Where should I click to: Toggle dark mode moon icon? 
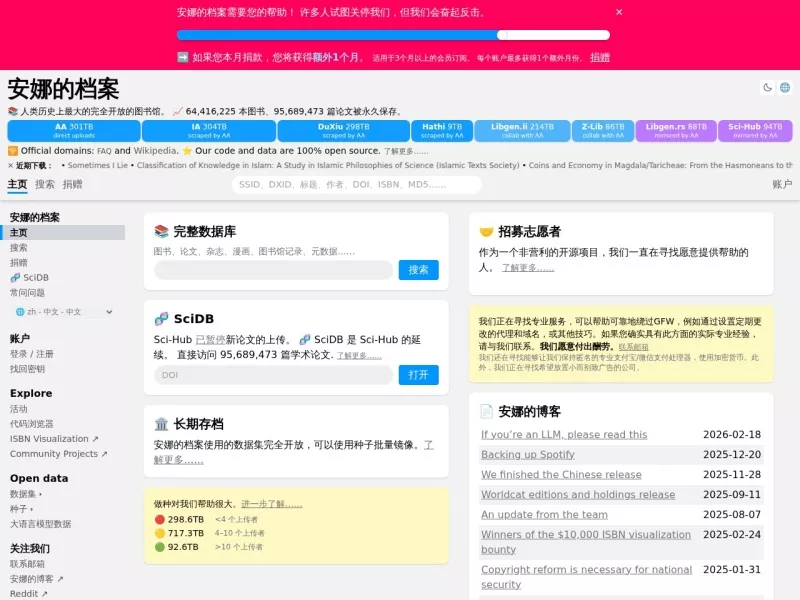tap(767, 87)
